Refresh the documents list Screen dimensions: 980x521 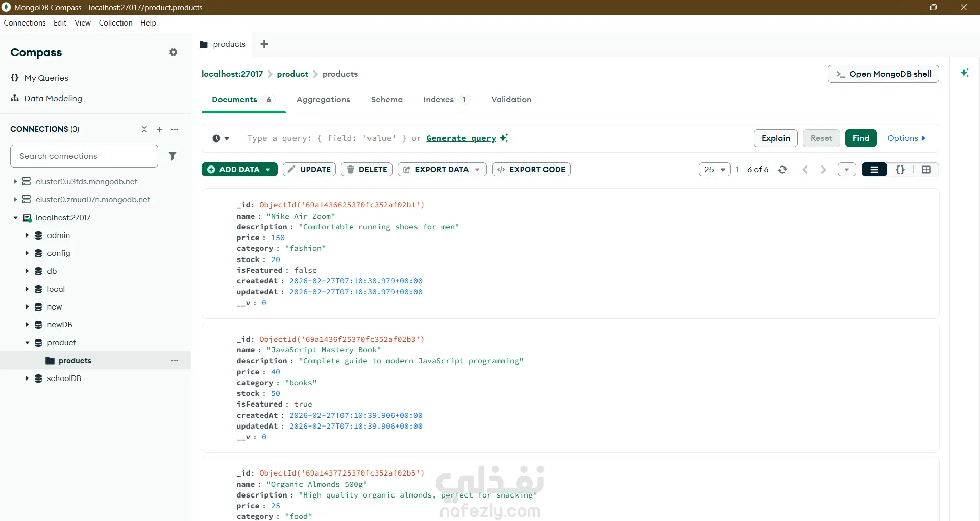pyautogui.click(x=782, y=170)
